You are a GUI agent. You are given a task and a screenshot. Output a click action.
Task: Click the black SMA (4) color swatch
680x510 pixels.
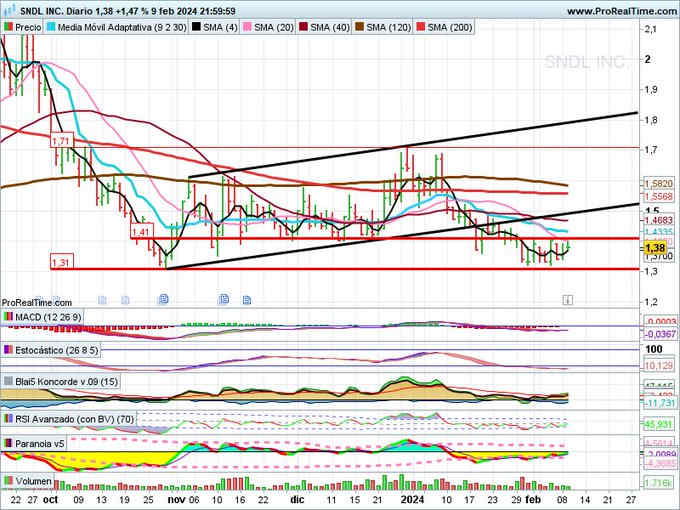pyautogui.click(x=196, y=27)
